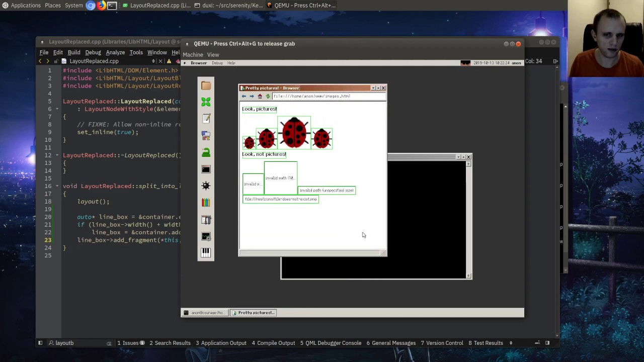Collapse code fold at line 16
The image size is (644, 362).
(x=57, y=186)
